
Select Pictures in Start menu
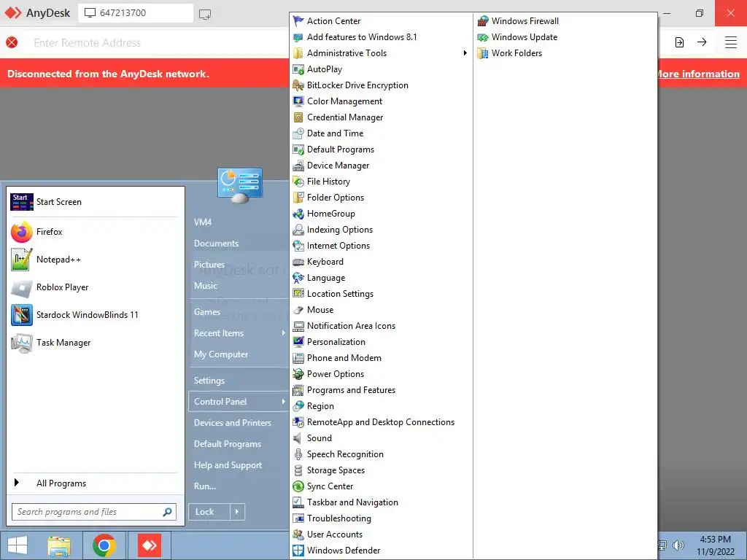click(209, 264)
